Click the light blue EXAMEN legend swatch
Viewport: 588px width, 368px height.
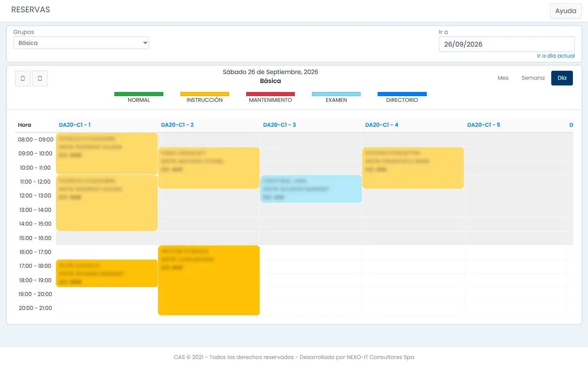tap(336, 94)
